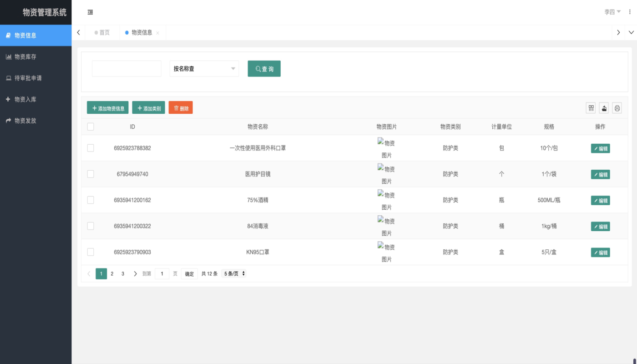Click the 500ML/瓶 specification cell
The height and width of the screenshot is (364, 637).
(549, 200)
